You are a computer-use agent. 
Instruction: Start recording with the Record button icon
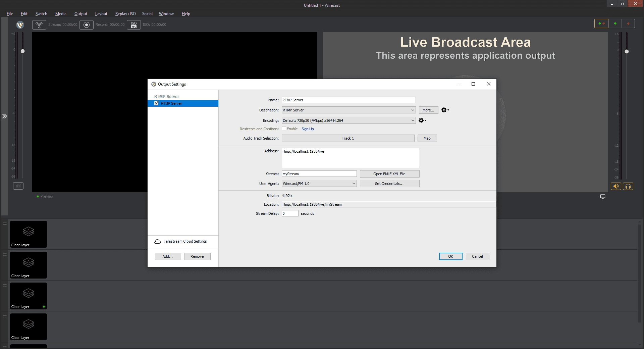[x=87, y=25]
